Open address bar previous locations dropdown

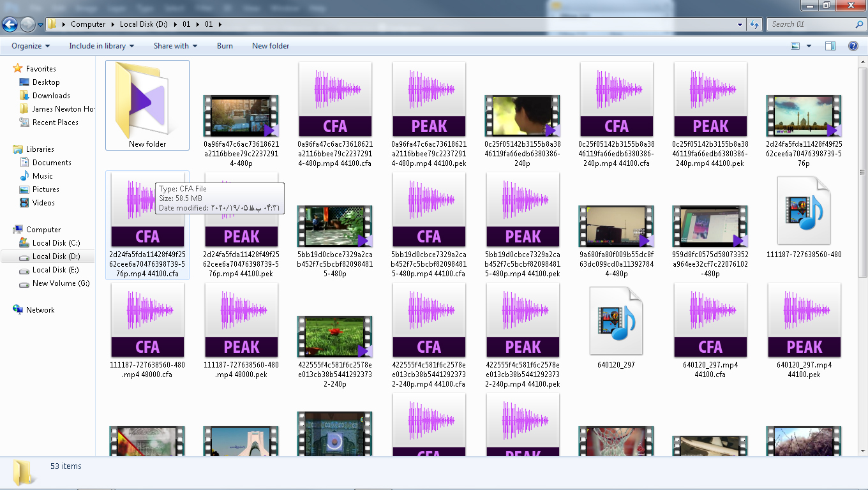pos(740,24)
